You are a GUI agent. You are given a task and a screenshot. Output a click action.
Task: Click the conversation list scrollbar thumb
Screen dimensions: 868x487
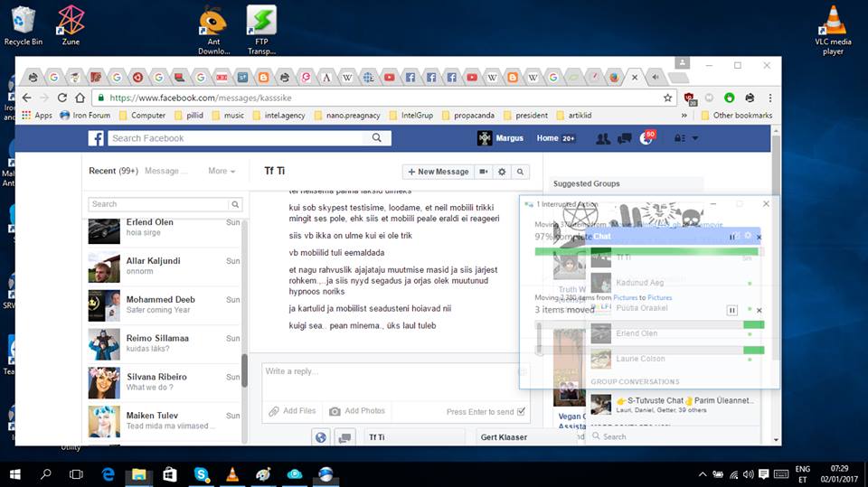(x=244, y=370)
